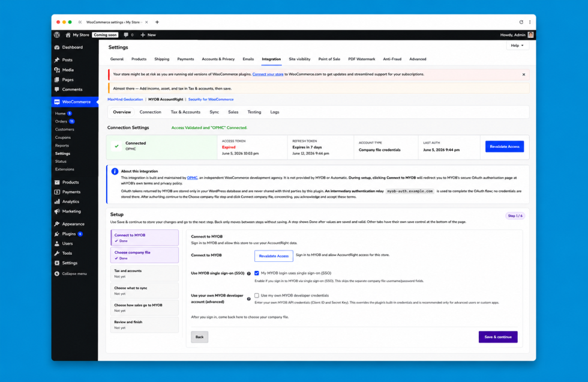Image resolution: width=588 pixels, height=382 pixels.
Task: Click the blue info icon in About box
Action: pos(115,171)
